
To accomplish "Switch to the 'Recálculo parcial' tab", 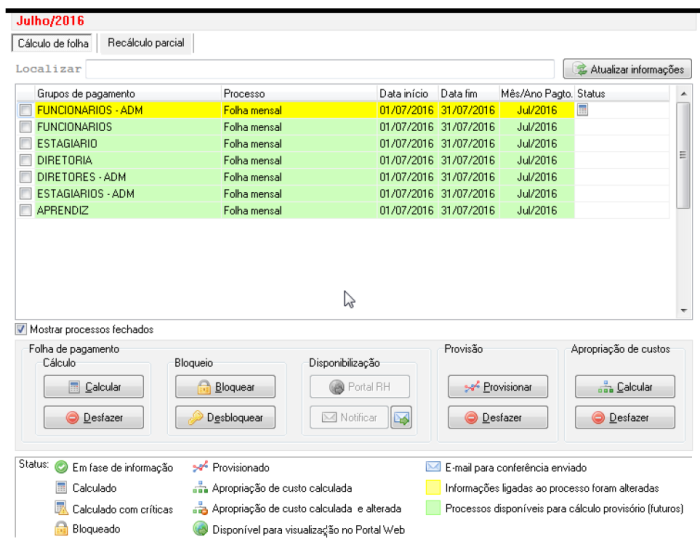I will pyautogui.click(x=146, y=43).
